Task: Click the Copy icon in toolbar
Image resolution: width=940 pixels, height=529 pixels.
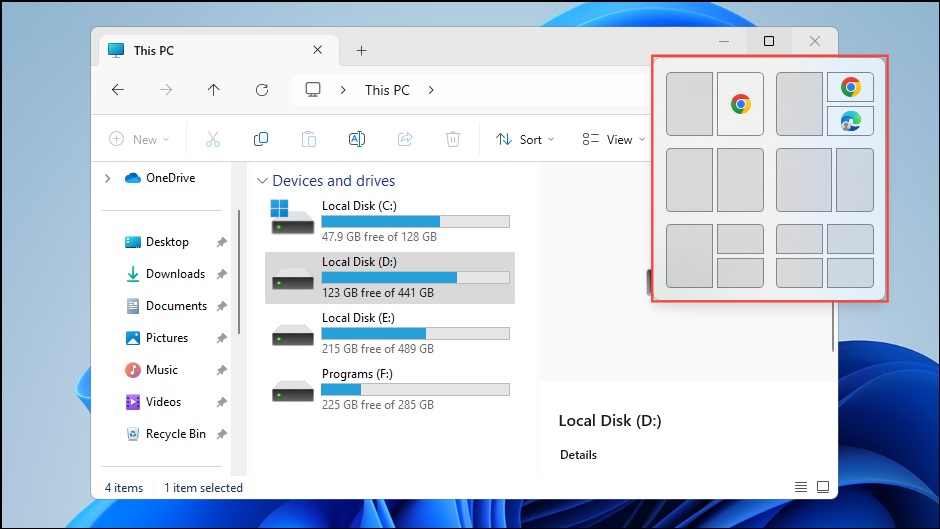Action: [261, 139]
